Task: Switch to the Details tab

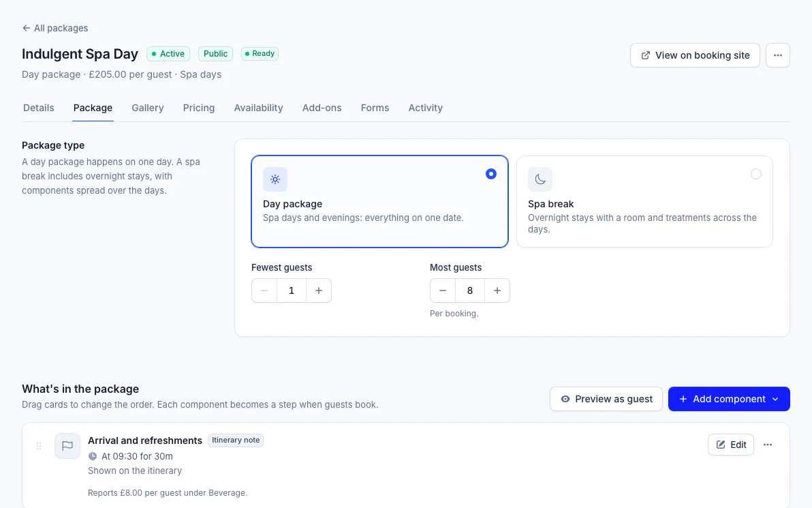Action: point(39,108)
